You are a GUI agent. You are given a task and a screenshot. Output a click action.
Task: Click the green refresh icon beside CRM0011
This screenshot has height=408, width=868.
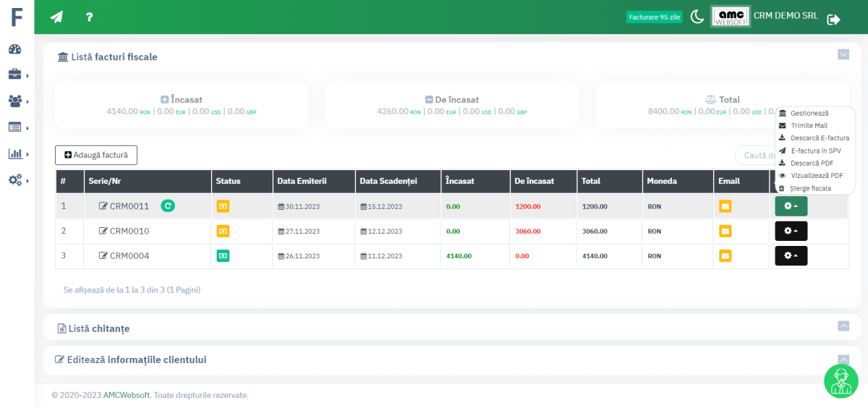[168, 206]
